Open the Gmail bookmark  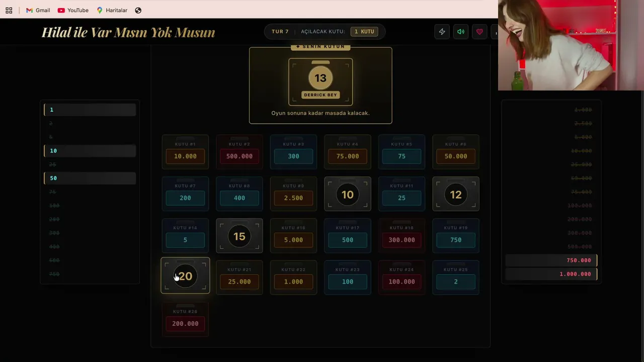pyautogui.click(x=38, y=10)
